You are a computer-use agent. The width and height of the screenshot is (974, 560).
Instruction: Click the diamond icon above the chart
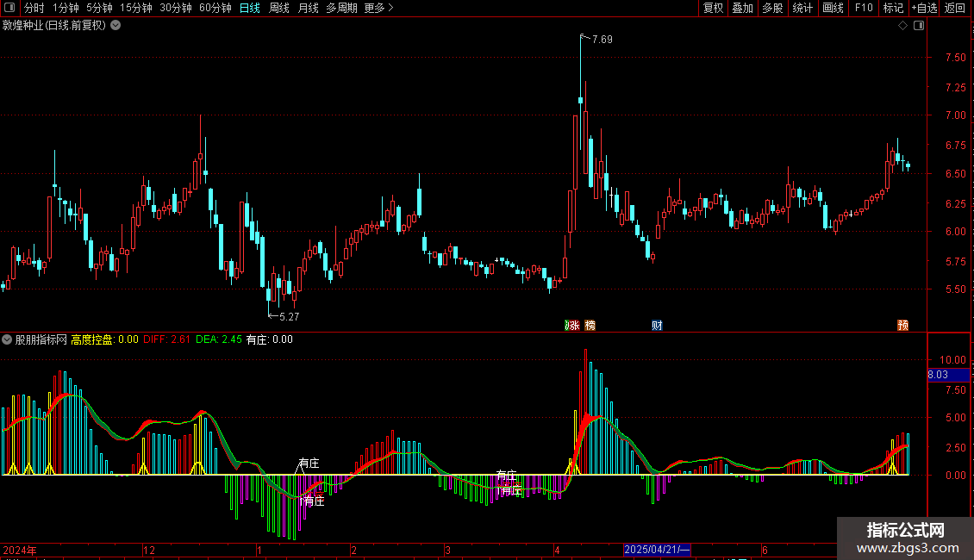pos(903,26)
